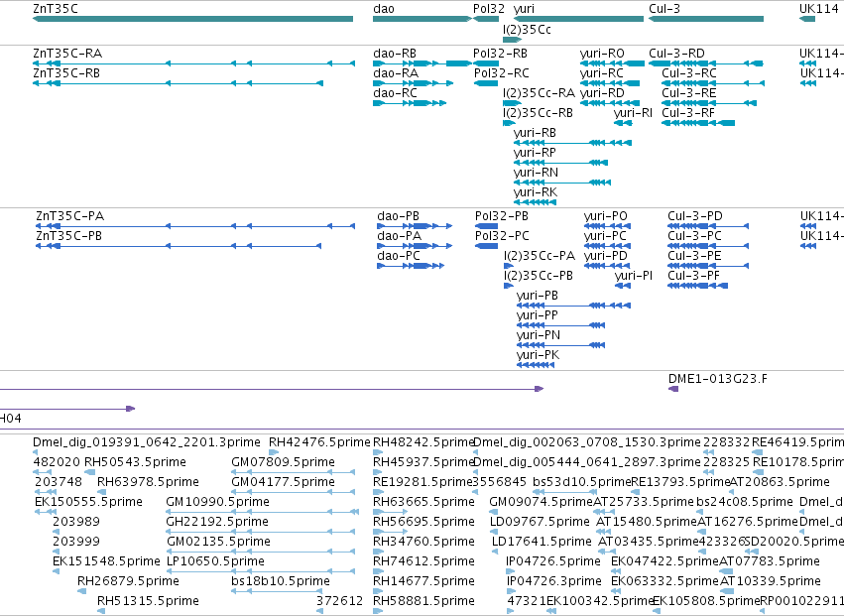Select the yuri gene label
Screen dimensions: 844x616
[x=524, y=9]
